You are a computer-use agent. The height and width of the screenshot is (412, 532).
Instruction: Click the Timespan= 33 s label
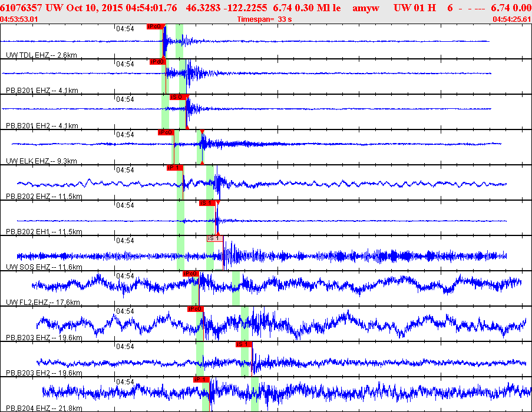coord(265,19)
